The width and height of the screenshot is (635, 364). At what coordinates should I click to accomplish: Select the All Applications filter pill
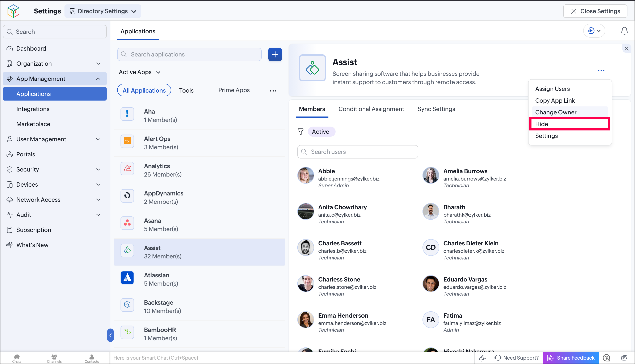pos(144,90)
